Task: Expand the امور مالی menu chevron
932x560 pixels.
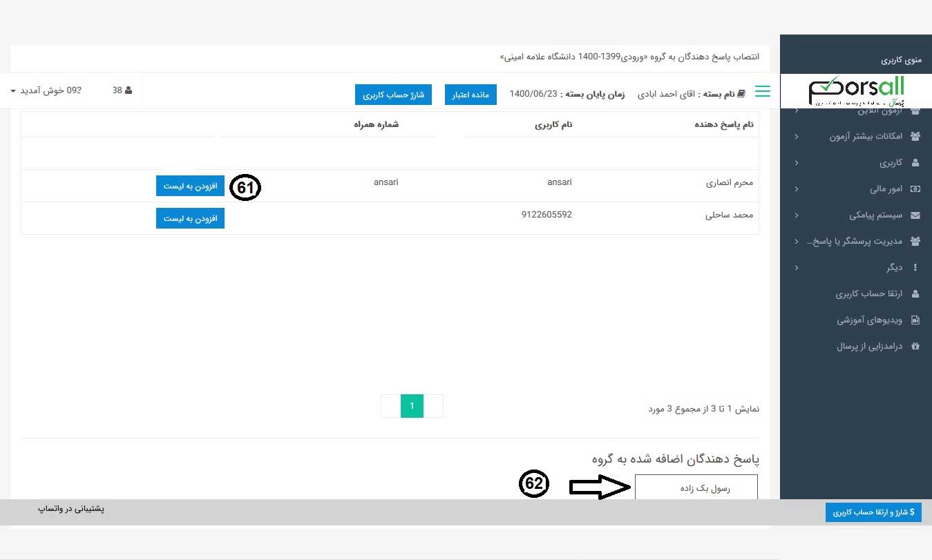Action: point(797,189)
